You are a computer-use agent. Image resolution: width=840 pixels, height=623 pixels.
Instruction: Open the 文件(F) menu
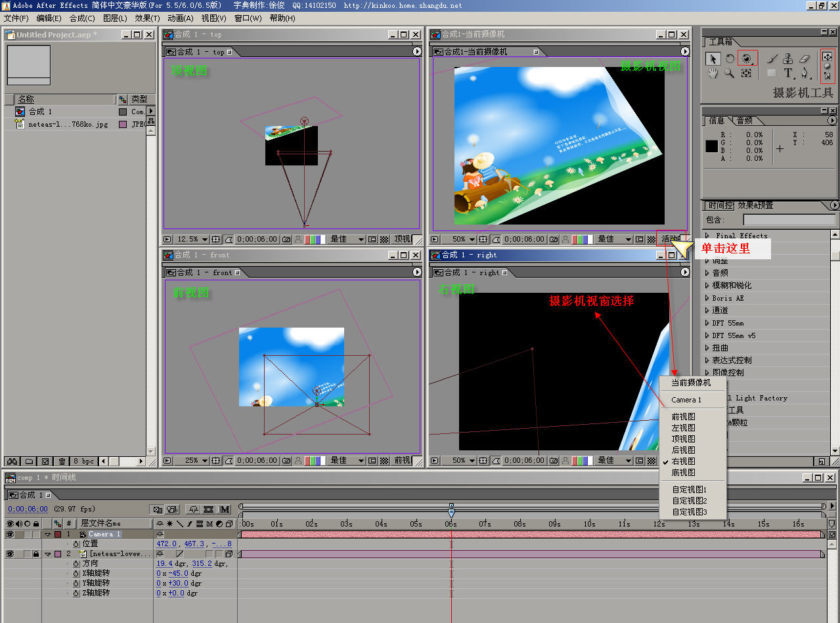click(16, 18)
